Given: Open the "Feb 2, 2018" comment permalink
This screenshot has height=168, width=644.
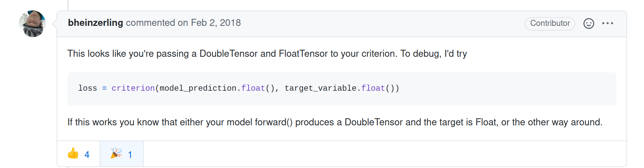Looking at the screenshot, I should (x=216, y=23).
